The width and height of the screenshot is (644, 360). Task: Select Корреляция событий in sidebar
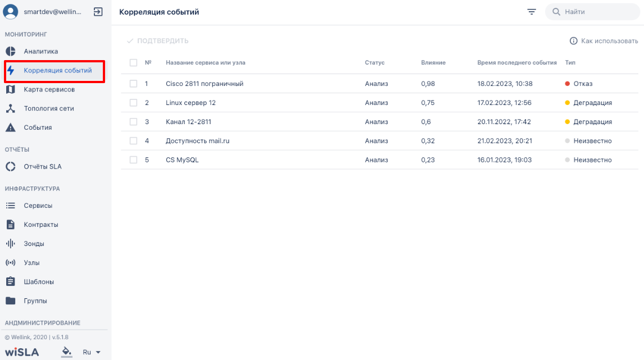[55, 71]
